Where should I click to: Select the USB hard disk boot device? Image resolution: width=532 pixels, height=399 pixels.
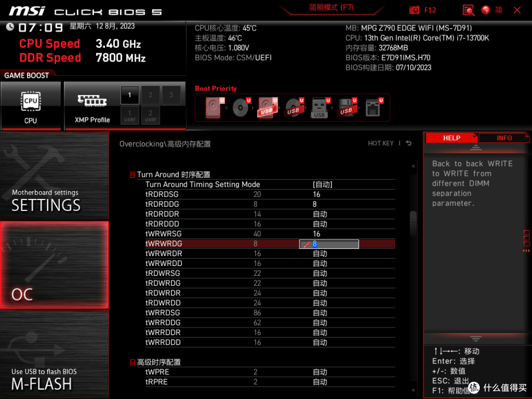(x=268, y=107)
